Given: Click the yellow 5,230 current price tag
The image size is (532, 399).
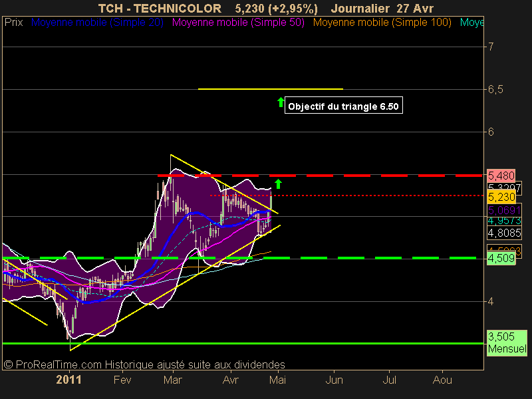Looking at the screenshot, I should 501,197.
